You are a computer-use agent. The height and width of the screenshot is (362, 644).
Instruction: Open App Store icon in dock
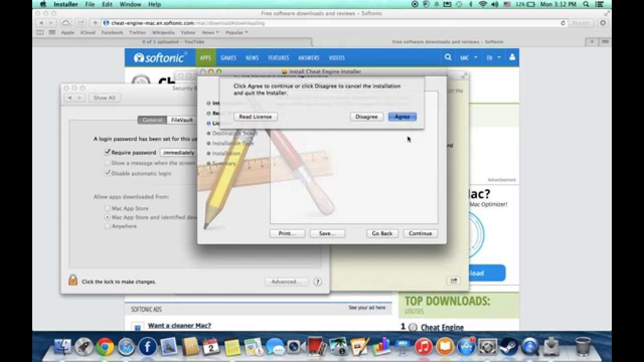(x=466, y=346)
